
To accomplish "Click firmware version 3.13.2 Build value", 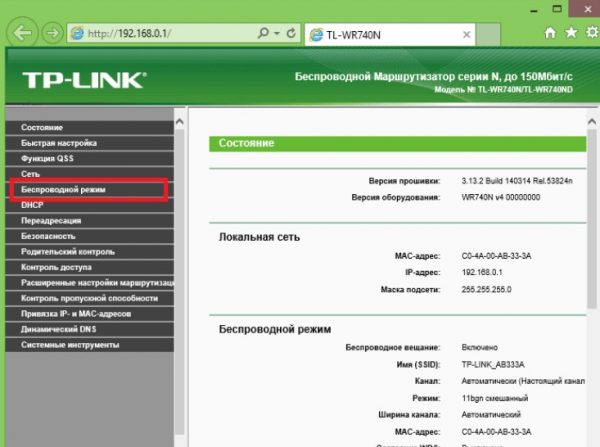I will pyautogui.click(x=517, y=181).
